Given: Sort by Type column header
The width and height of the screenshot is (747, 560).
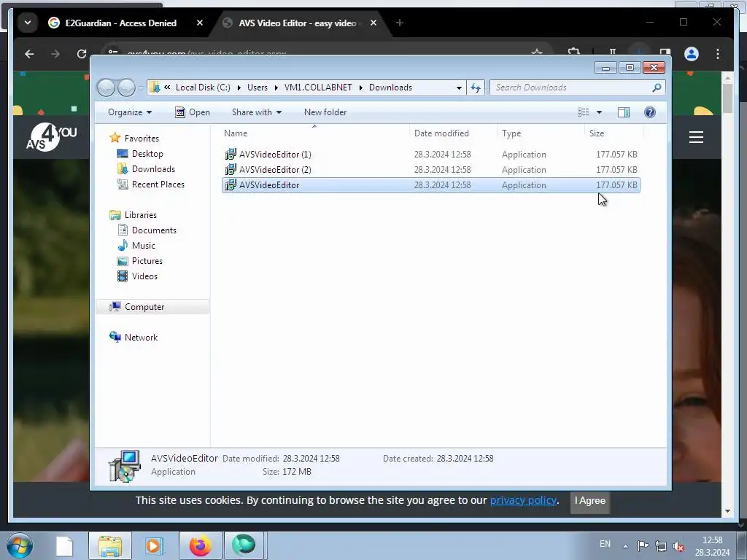Looking at the screenshot, I should pyautogui.click(x=511, y=133).
